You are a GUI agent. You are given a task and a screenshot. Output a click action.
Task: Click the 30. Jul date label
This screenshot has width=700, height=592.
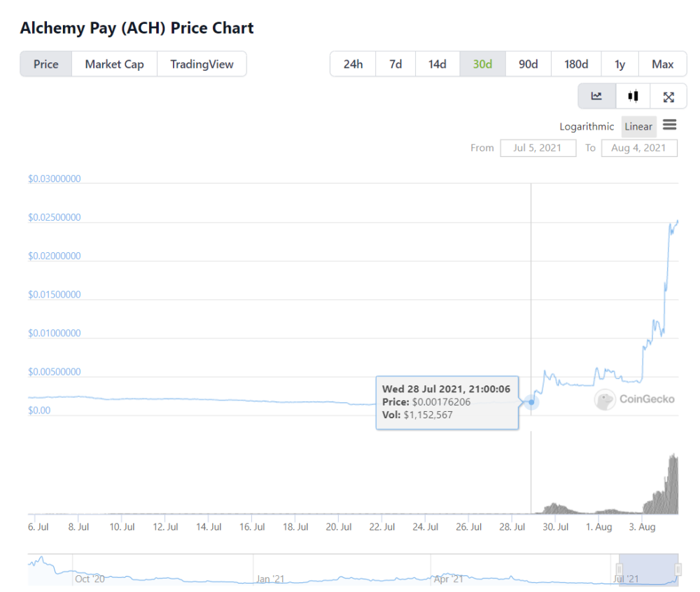tap(556, 528)
